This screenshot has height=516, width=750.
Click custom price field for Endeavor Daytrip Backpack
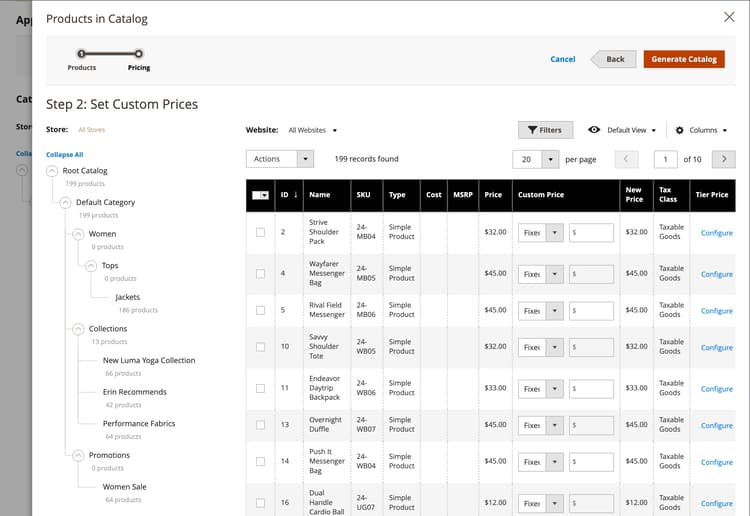point(591,389)
